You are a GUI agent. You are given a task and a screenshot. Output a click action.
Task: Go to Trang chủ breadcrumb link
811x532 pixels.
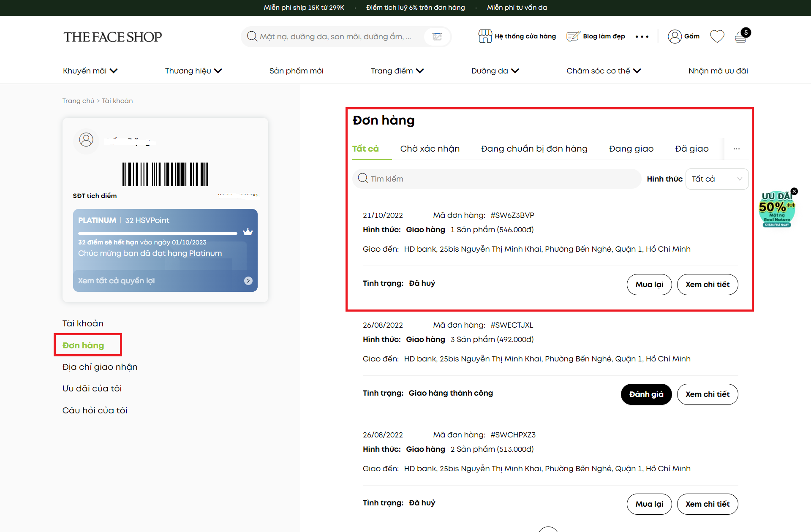coord(78,101)
